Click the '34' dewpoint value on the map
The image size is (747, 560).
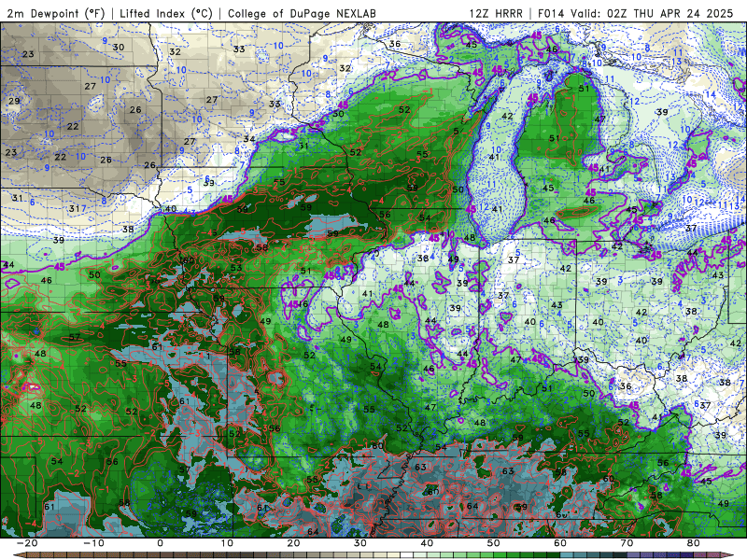point(248,139)
